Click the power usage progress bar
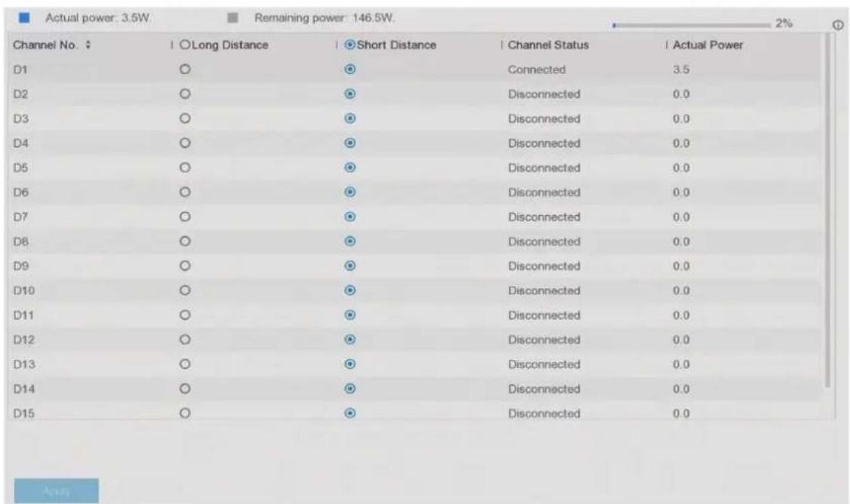850x504 pixels. tap(691, 25)
